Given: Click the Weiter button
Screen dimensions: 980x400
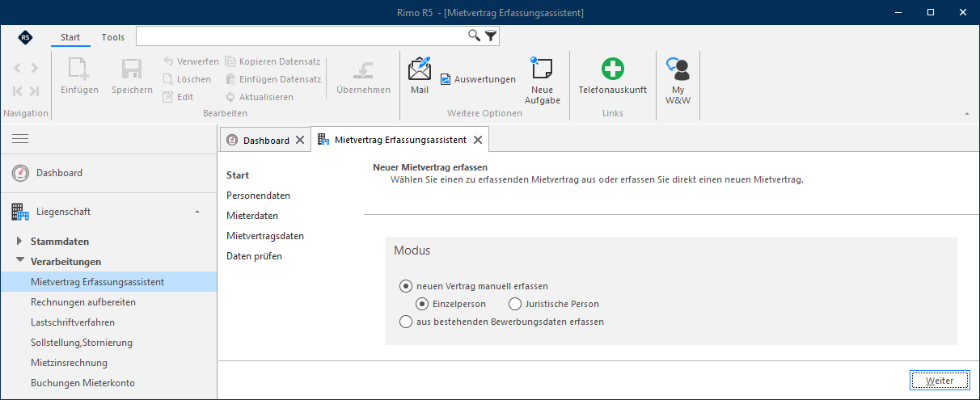Looking at the screenshot, I should (x=938, y=380).
